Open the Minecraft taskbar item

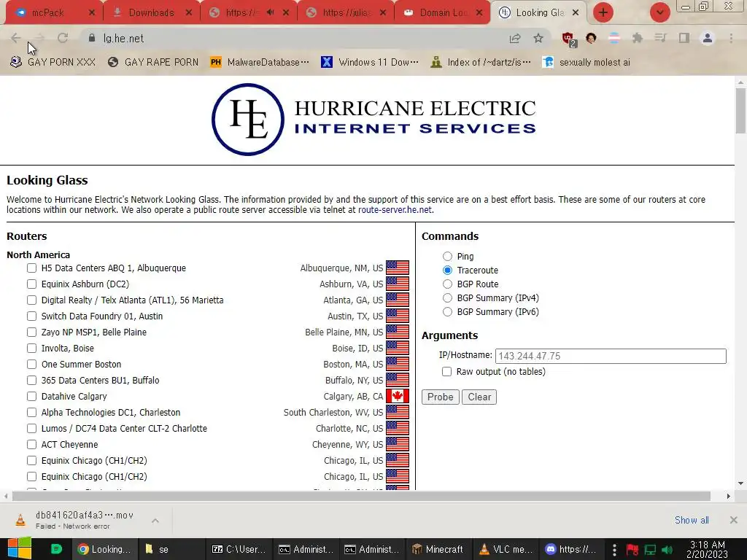[438, 549]
